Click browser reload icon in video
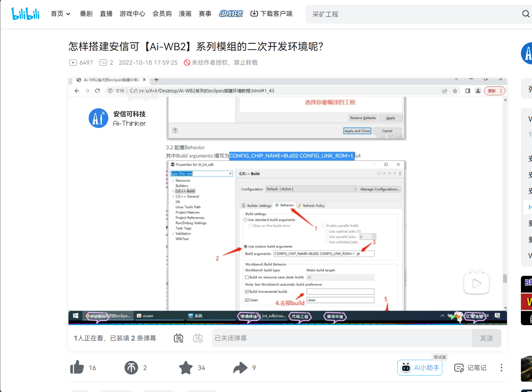Viewport: 532px width, 392px height. coord(97,91)
